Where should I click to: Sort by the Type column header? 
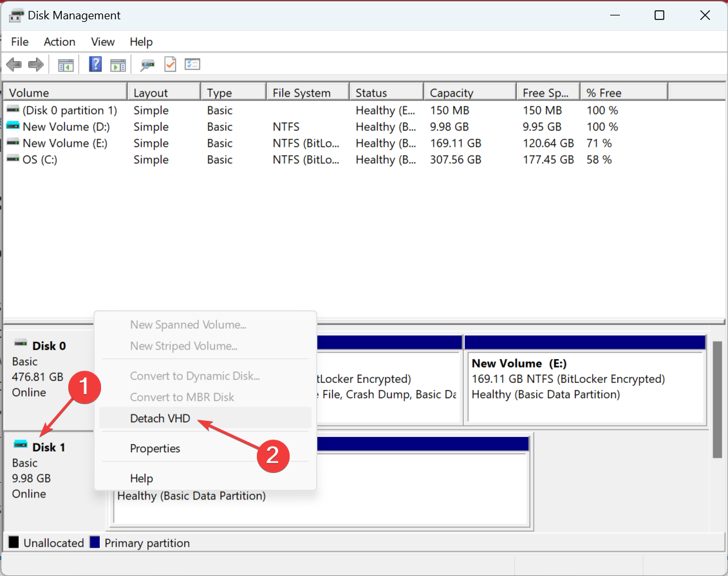[x=234, y=93]
